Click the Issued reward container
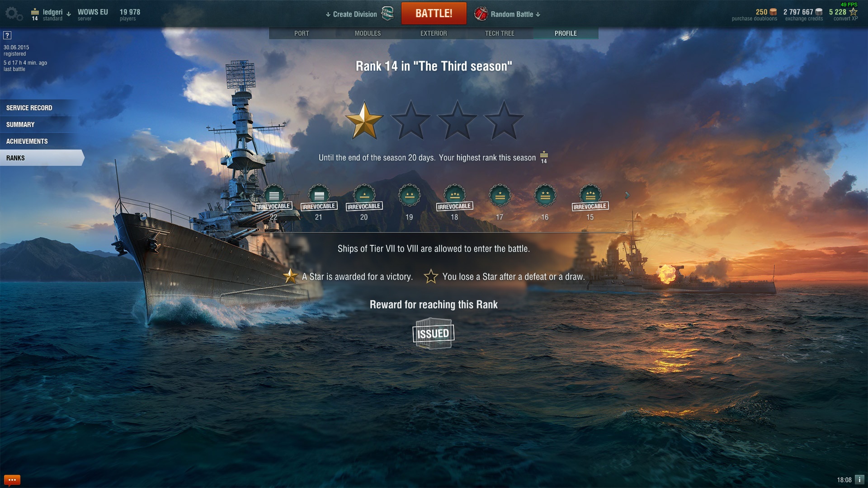 coord(434,333)
